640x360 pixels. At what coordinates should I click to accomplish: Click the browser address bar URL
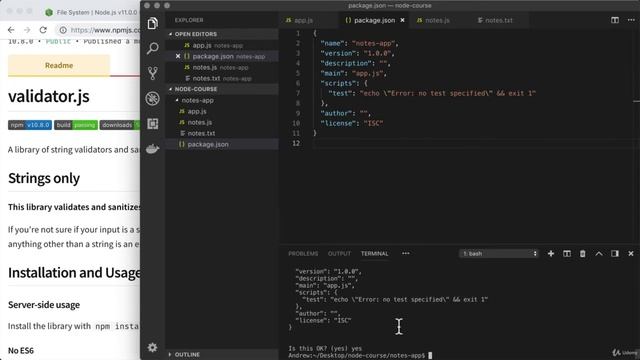pos(105,30)
